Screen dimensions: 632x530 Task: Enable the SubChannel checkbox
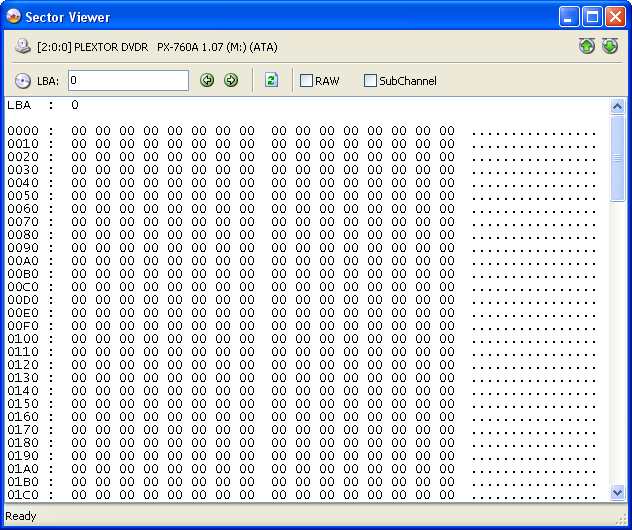tap(370, 81)
